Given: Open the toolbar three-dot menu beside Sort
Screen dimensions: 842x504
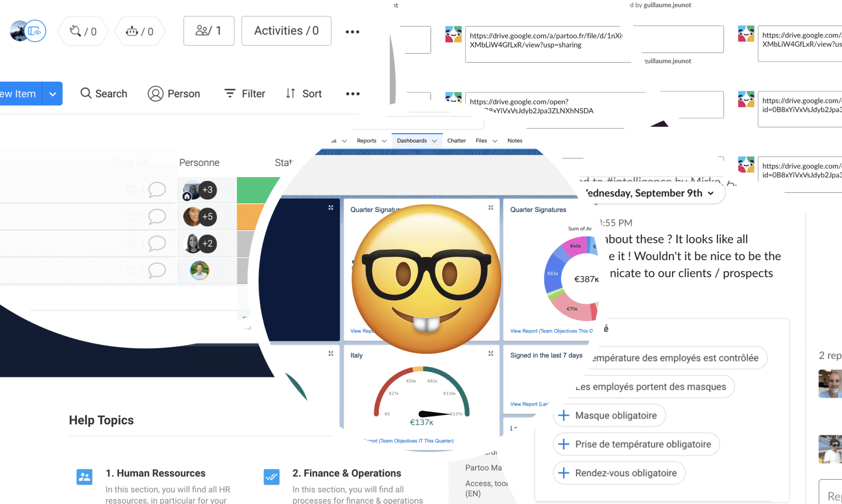Looking at the screenshot, I should point(353,94).
